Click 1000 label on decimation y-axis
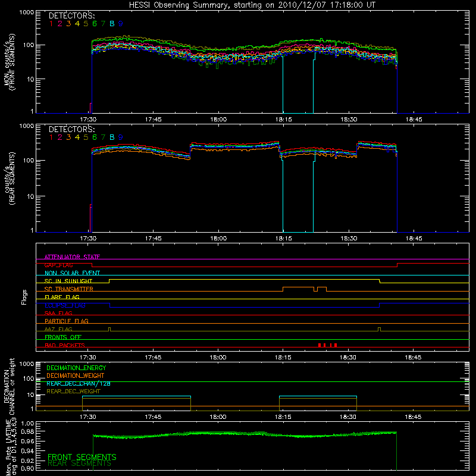This screenshot has height=476, width=476. point(27,364)
